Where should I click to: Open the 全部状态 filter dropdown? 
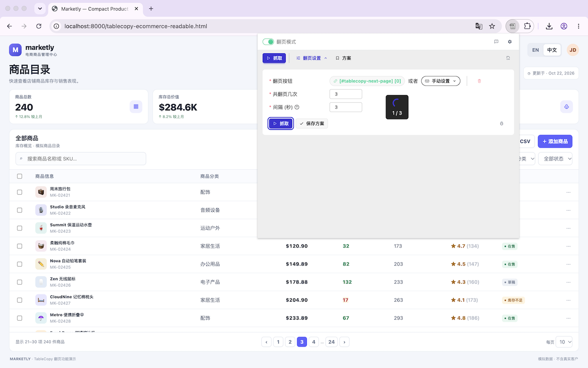click(x=555, y=159)
